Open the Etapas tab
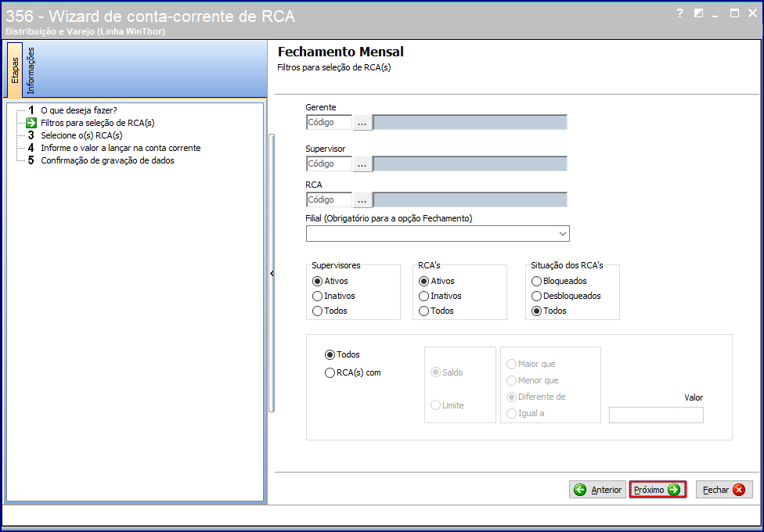This screenshot has width=764, height=532. tap(15, 70)
